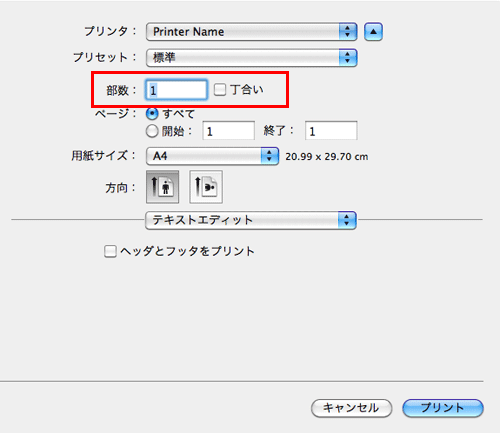Enable the 丁合い collate checkbox
This screenshot has height=433, width=500.
click(x=220, y=89)
